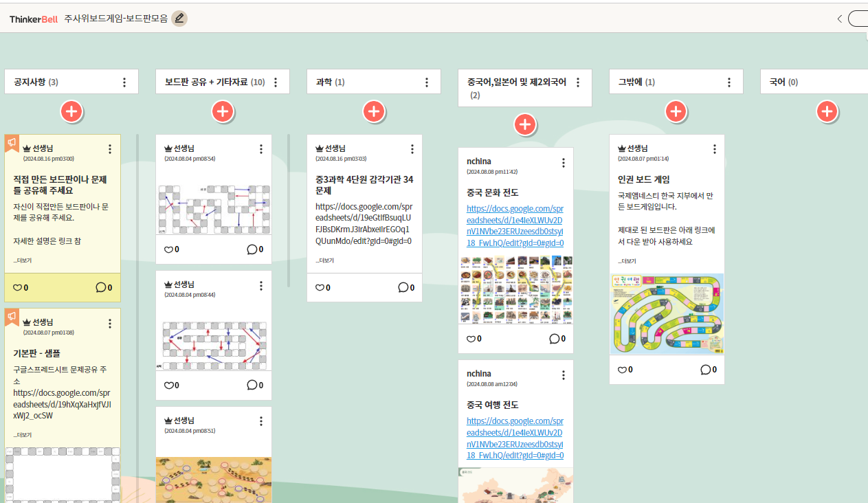Open options for 보드판 공유 + 기타자료 column

(276, 82)
